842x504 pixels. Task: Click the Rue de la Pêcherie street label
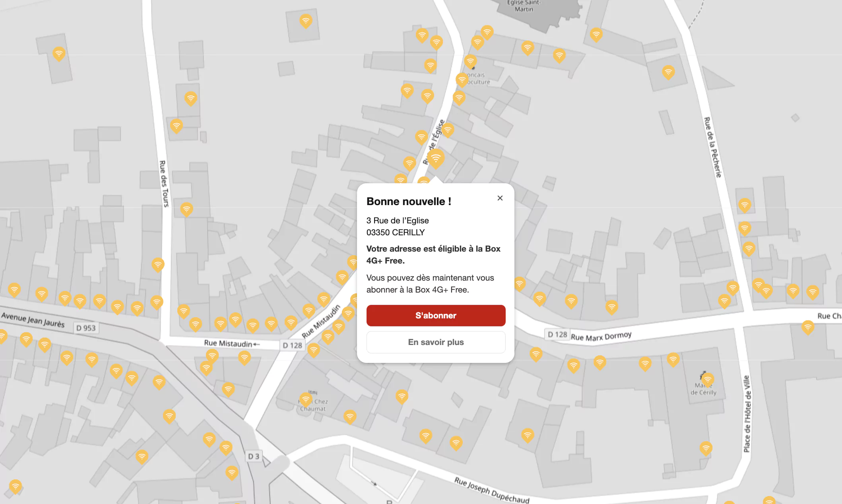[713, 147]
